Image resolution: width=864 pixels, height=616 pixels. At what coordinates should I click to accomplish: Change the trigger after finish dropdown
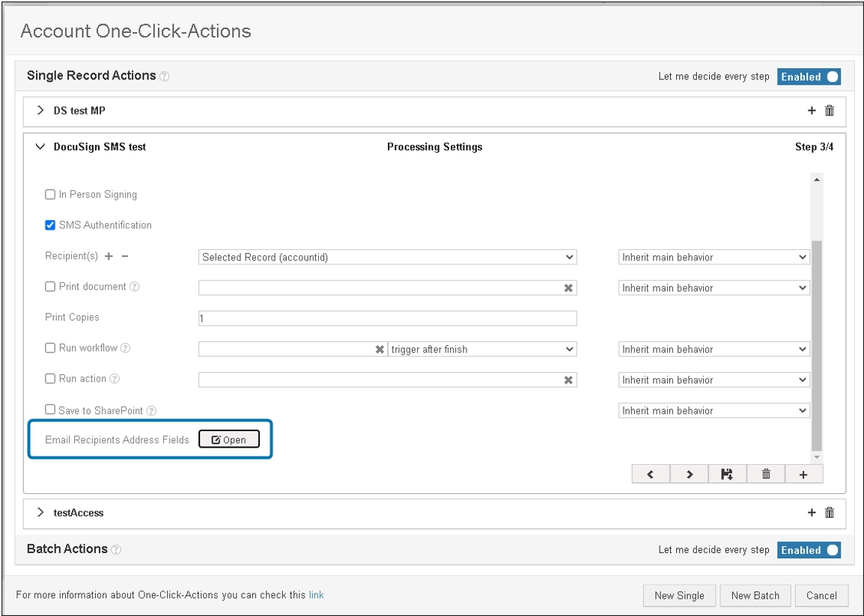click(482, 349)
